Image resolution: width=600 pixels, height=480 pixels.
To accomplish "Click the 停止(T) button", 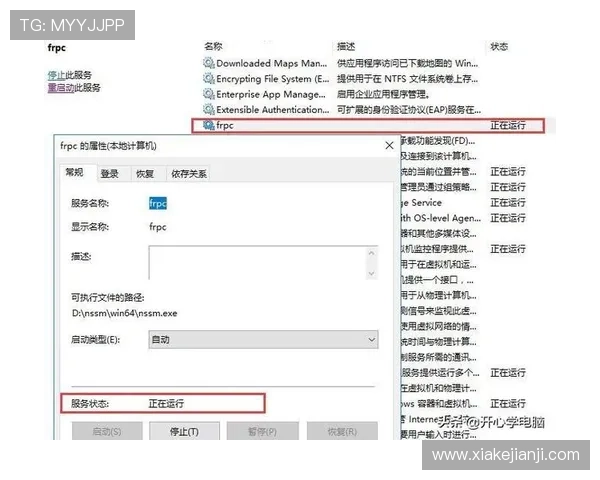I will pos(184,431).
